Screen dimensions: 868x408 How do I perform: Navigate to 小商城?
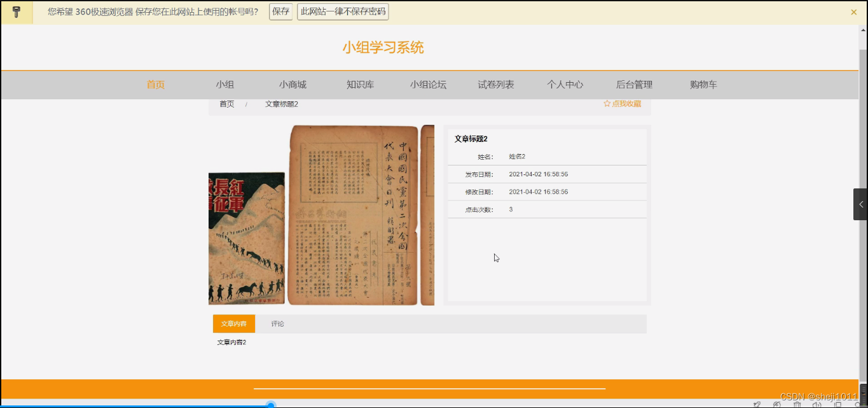tap(294, 84)
